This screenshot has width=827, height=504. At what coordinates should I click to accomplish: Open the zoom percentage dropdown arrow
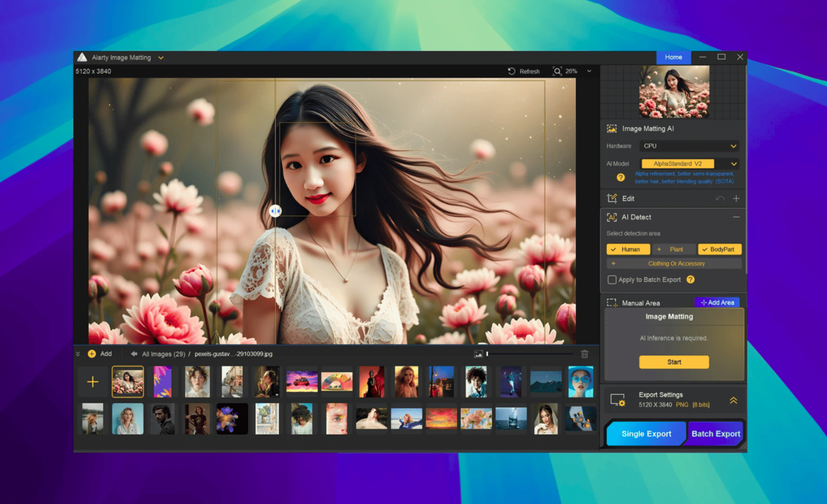(589, 71)
